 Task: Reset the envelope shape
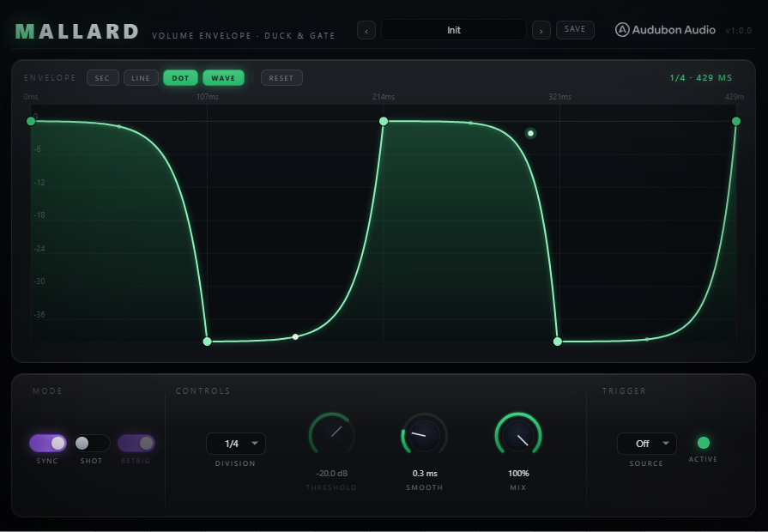tap(281, 78)
